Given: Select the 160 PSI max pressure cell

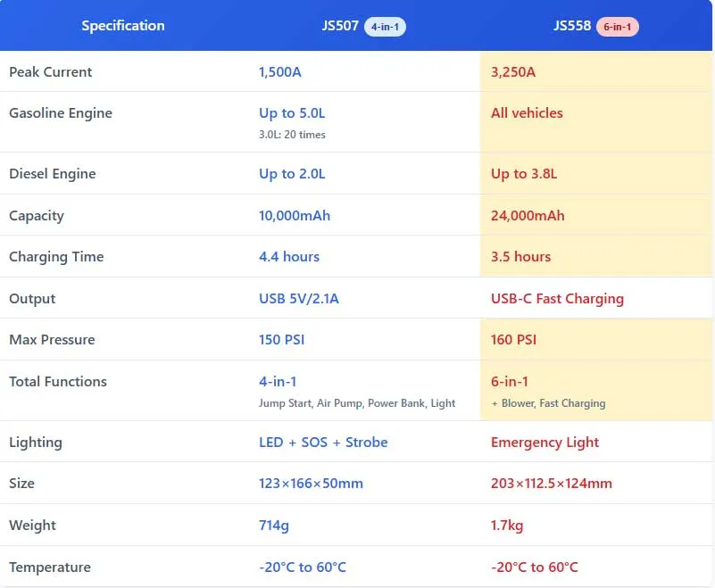Looking at the screenshot, I should tap(513, 339).
